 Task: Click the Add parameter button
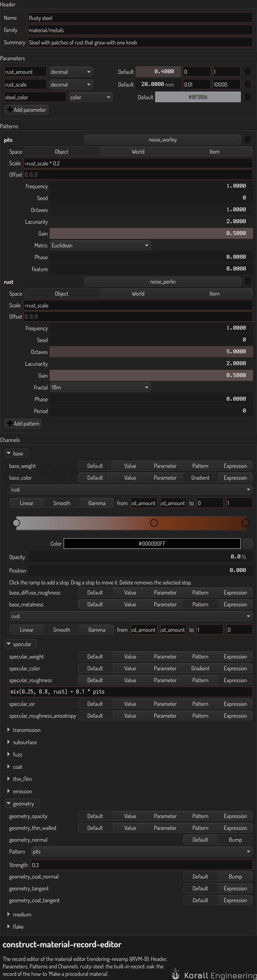tap(26, 110)
